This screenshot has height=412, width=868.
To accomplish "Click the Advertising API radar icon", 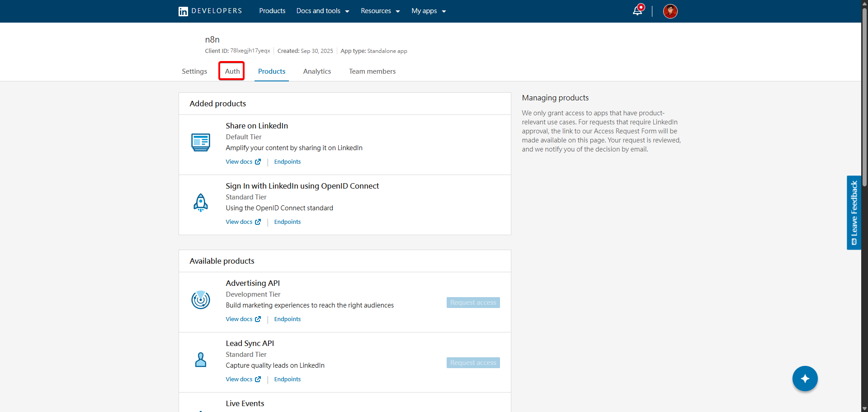I will coord(201,299).
